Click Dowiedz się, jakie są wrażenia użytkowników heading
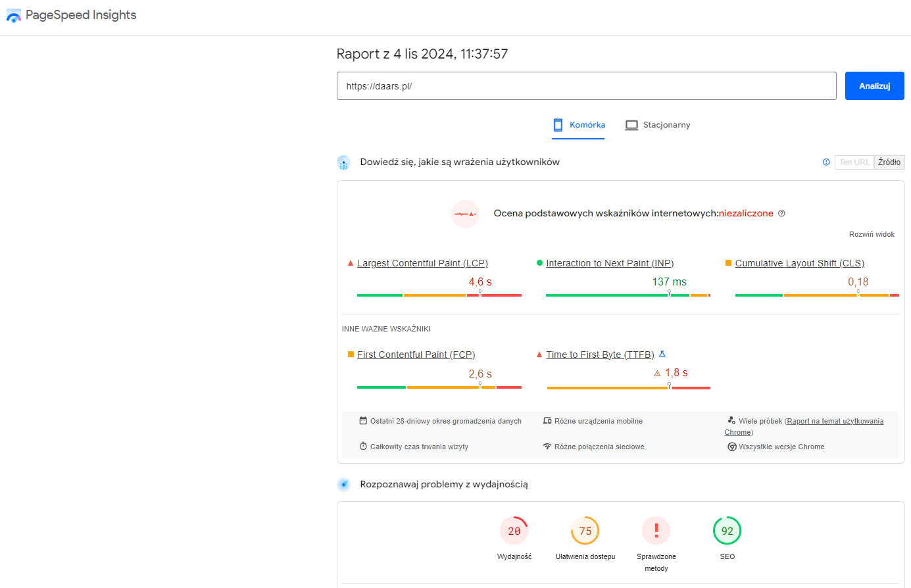This screenshot has width=911, height=588. click(x=460, y=162)
